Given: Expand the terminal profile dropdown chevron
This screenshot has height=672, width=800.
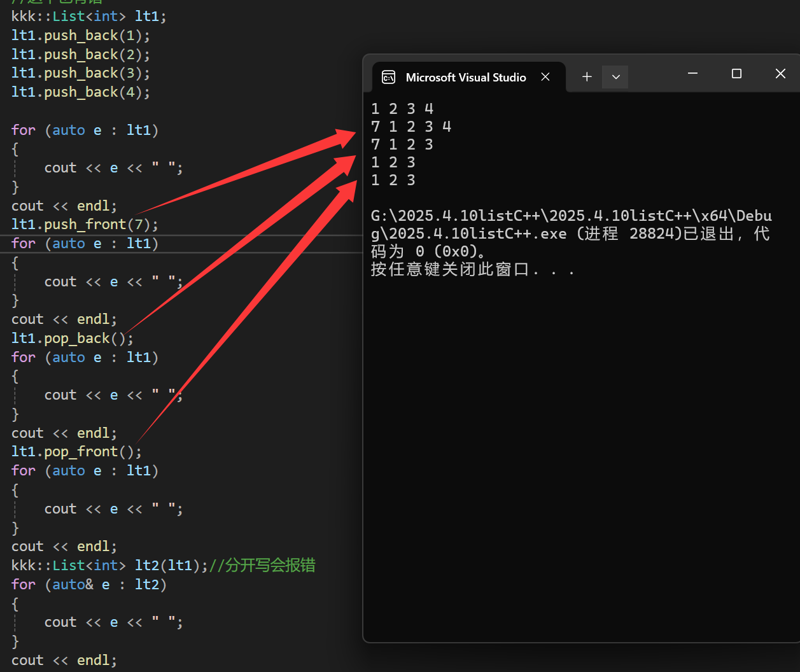Looking at the screenshot, I should 615,77.
